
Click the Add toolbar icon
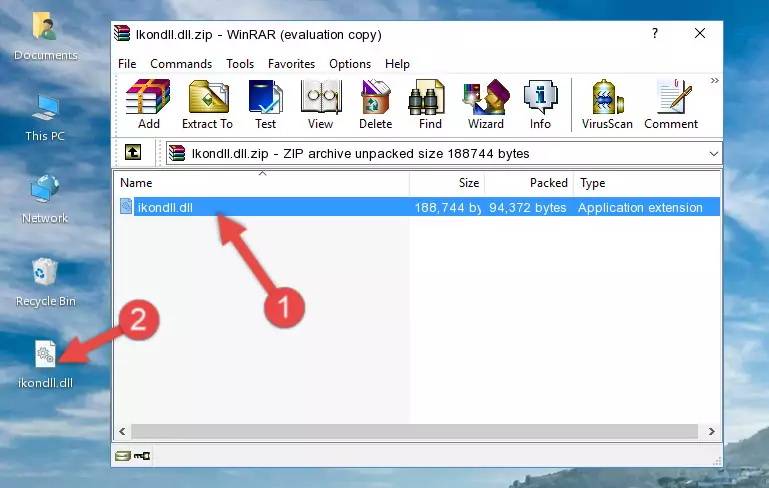148,104
